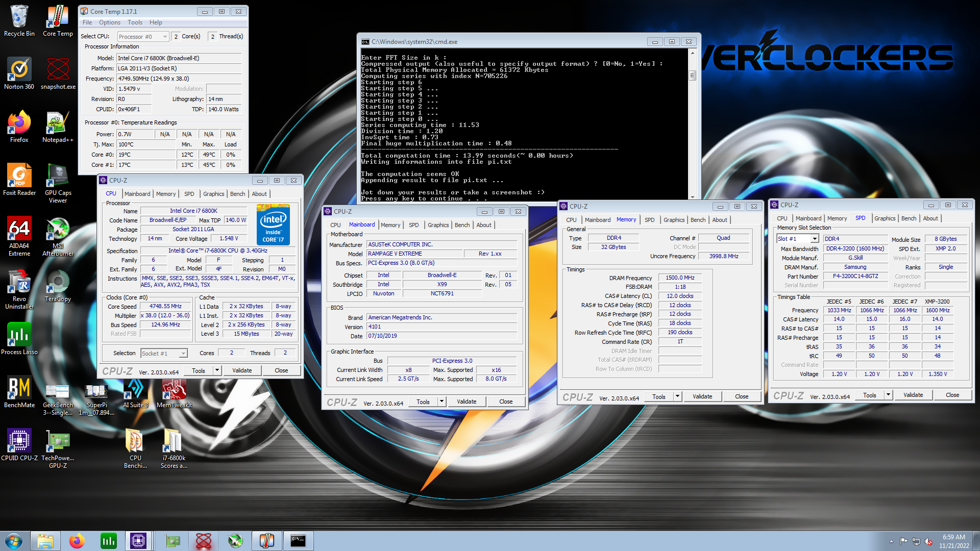Click Validate in CPU-Z SPD window
980x551 pixels.
tap(913, 395)
